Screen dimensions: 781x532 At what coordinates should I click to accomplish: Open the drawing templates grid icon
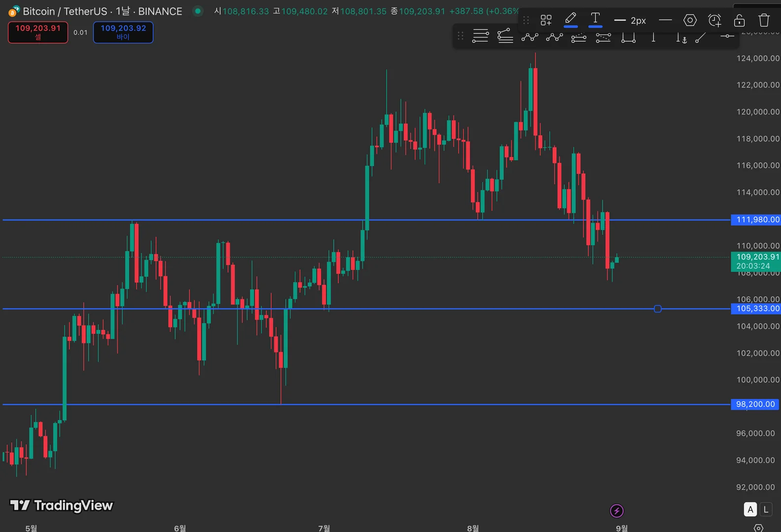546,20
